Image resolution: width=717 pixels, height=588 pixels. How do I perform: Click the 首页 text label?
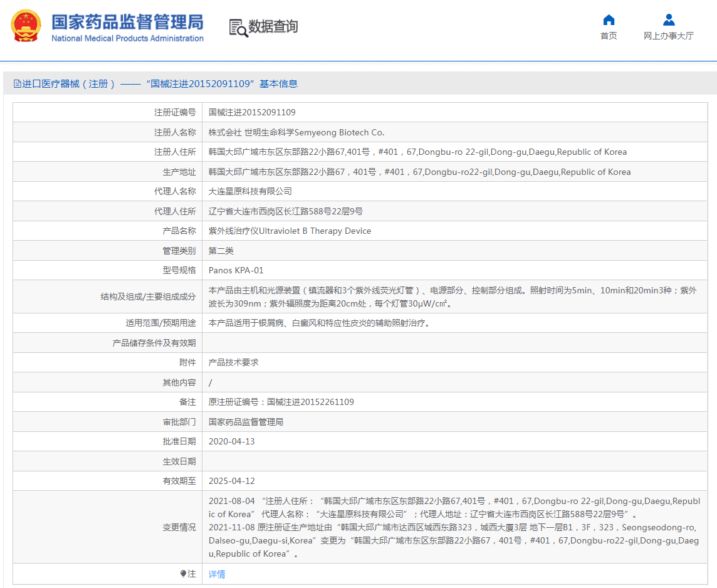[608, 36]
